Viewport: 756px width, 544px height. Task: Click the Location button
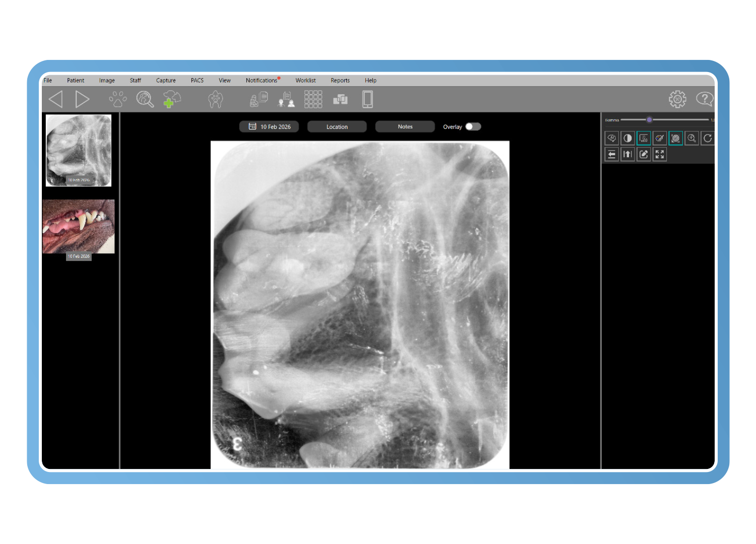(x=337, y=127)
